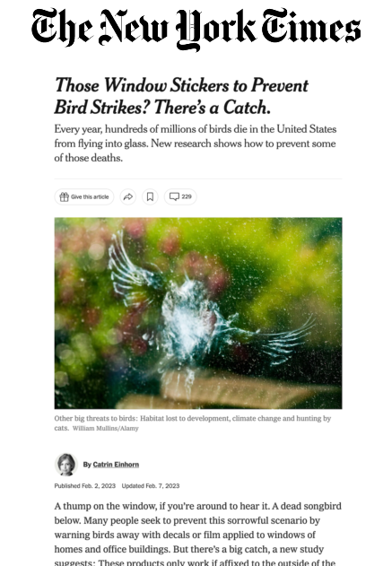This screenshot has height=566, width=392.
Task: Click the 229 comments count
Action: tap(187, 196)
